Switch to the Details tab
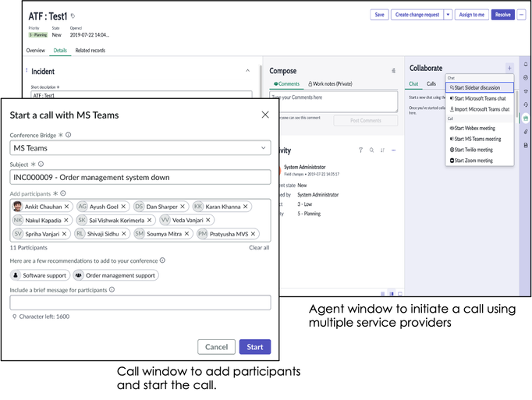Image resolution: width=532 pixels, height=400 pixels. 60,50
